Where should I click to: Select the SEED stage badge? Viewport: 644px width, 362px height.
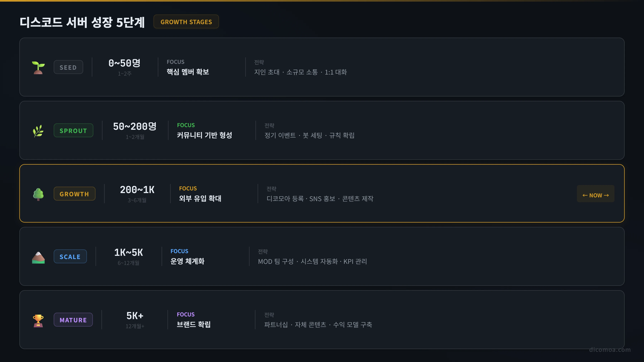[68, 67]
